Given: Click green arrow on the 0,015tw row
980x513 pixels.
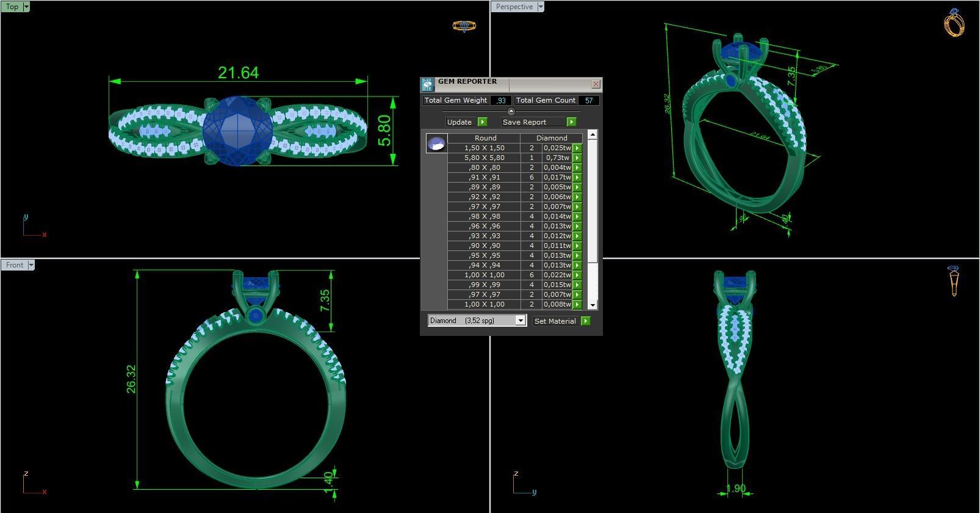Looking at the screenshot, I should point(577,285).
